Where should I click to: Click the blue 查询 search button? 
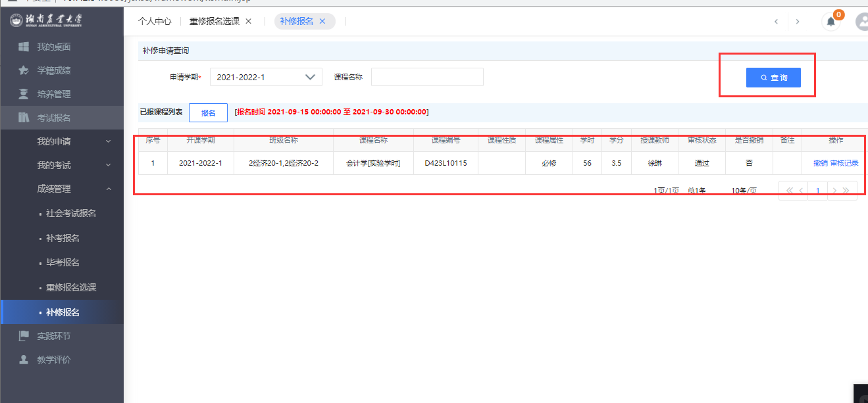pos(773,78)
